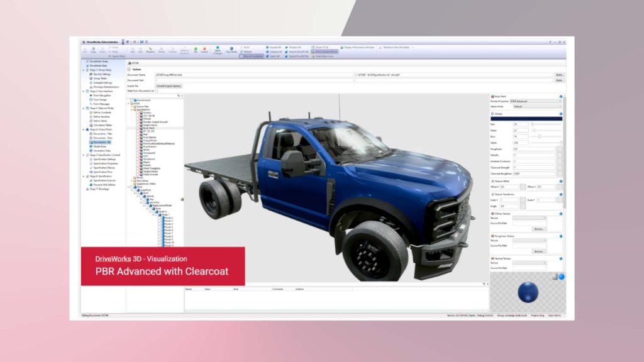Toggle the View as Combined option
The image size is (644, 362).
(x=252, y=57)
